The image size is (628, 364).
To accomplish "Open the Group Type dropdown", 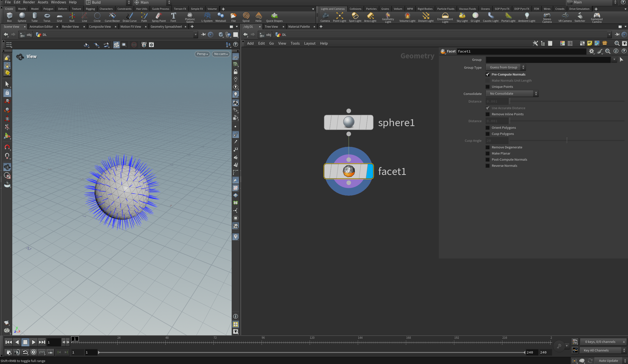I will point(506,67).
